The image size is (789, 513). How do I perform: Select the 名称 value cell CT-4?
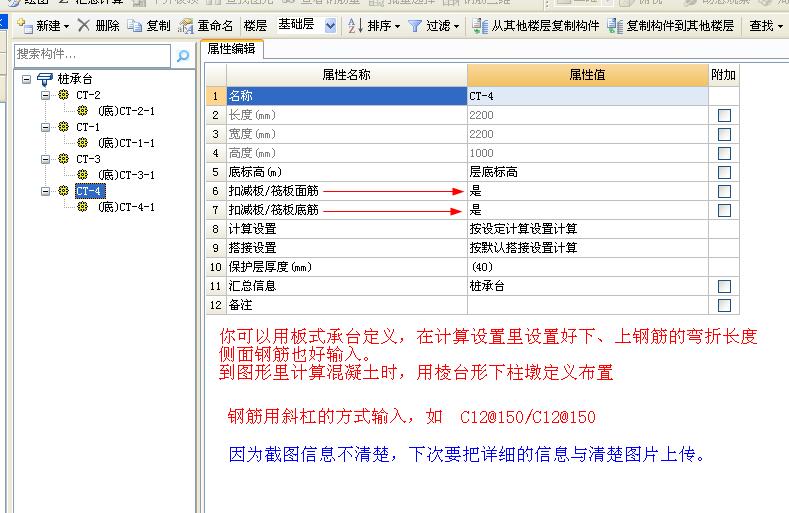click(x=587, y=96)
